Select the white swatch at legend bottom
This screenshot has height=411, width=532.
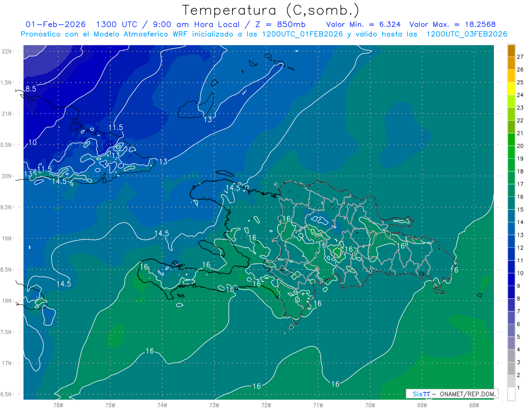pos(511,394)
